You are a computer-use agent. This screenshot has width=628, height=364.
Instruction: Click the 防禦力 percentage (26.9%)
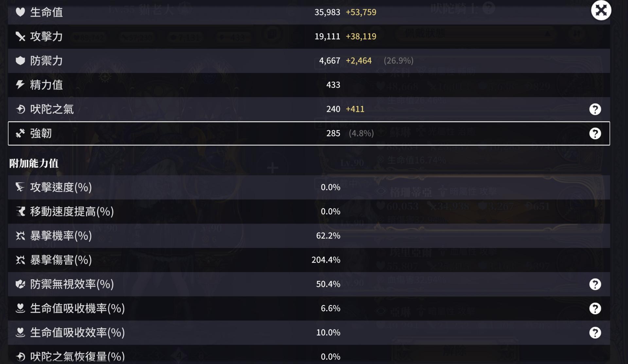point(398,61)
